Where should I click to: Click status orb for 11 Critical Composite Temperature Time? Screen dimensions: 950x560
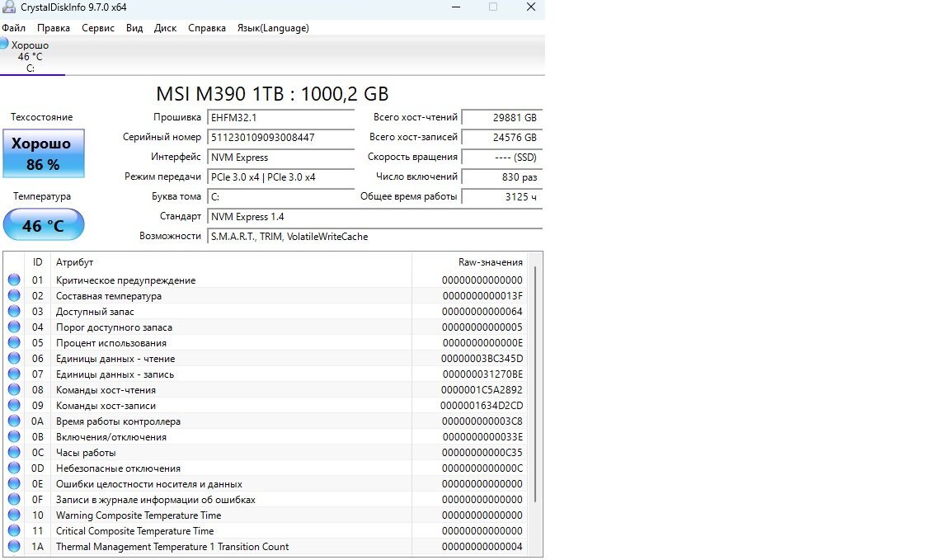14,531
